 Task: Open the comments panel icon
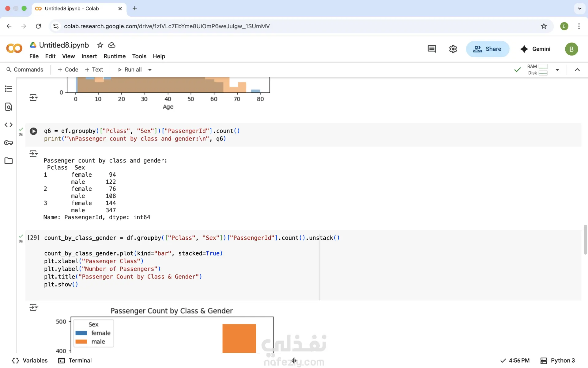(x=432, y=49)
